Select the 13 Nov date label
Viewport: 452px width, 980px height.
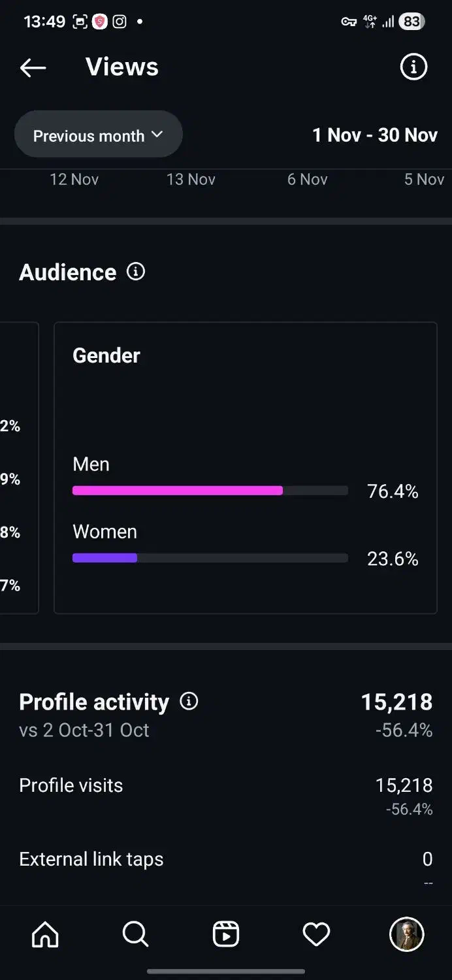coord(191,180)
